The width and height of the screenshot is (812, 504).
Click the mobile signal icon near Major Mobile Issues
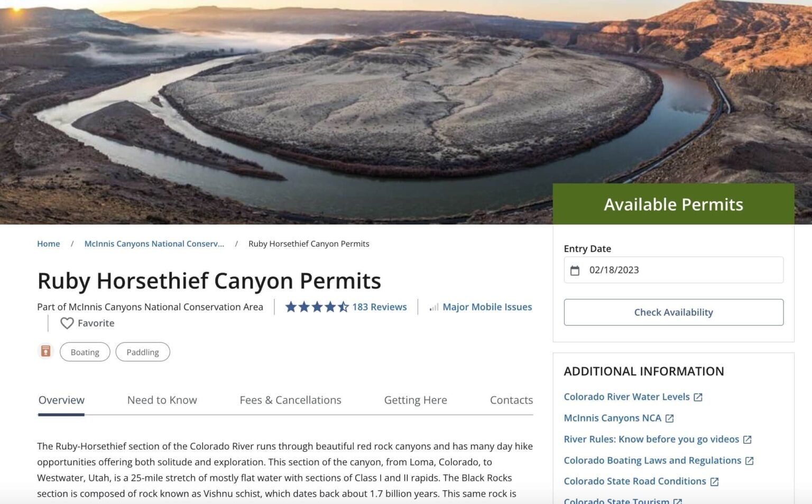coord(433,307)
